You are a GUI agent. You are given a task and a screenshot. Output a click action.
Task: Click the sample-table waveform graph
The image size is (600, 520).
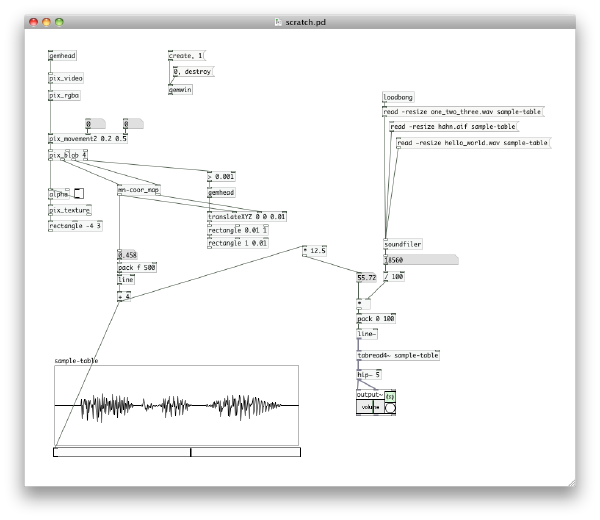tap(176, 405)
